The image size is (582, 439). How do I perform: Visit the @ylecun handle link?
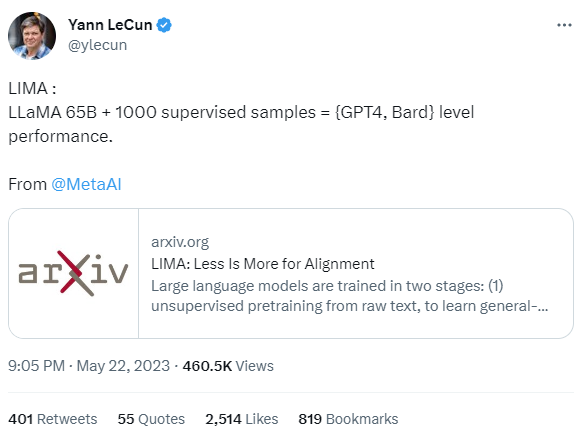pos(98,45)
